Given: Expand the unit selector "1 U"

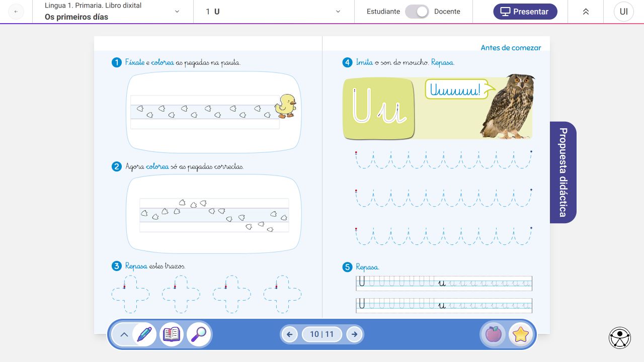Looking at the screenshot, I should coord(274,12).
